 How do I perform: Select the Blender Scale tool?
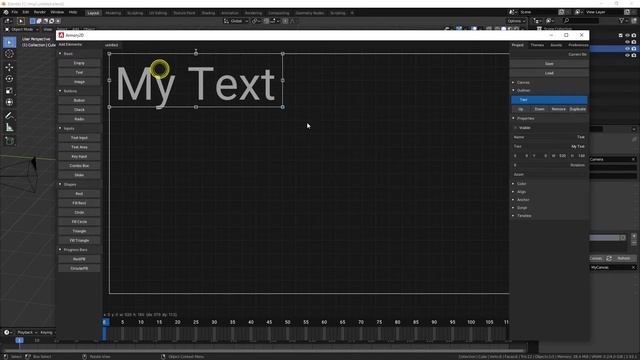tap(9, 91)
